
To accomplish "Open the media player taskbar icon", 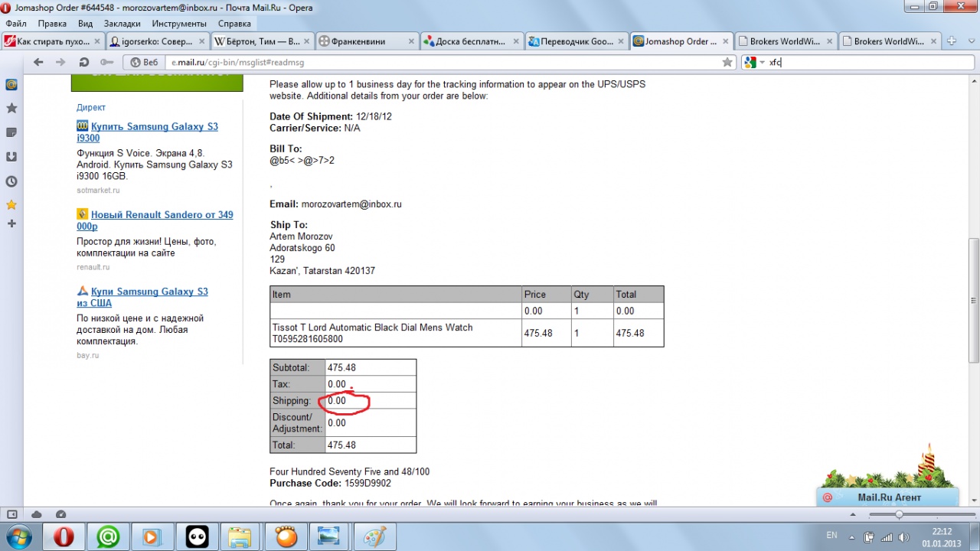I will 152,536.
